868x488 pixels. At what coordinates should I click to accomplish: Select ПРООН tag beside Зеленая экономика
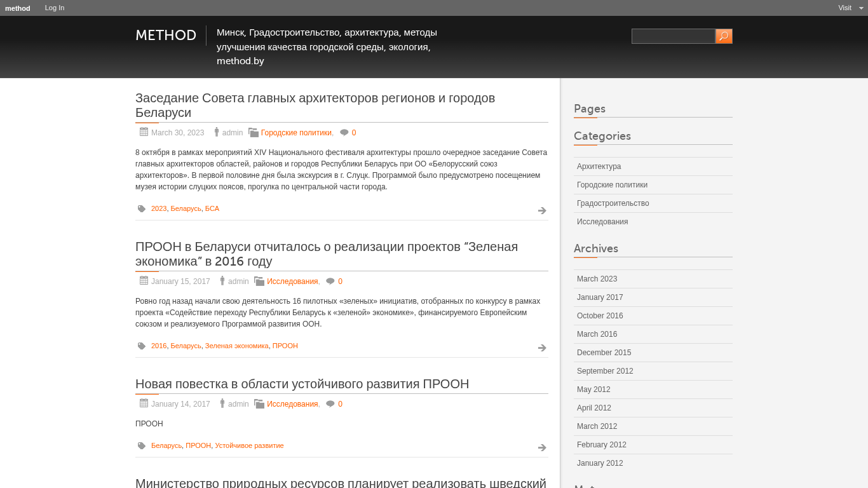[x=285, y=346]
